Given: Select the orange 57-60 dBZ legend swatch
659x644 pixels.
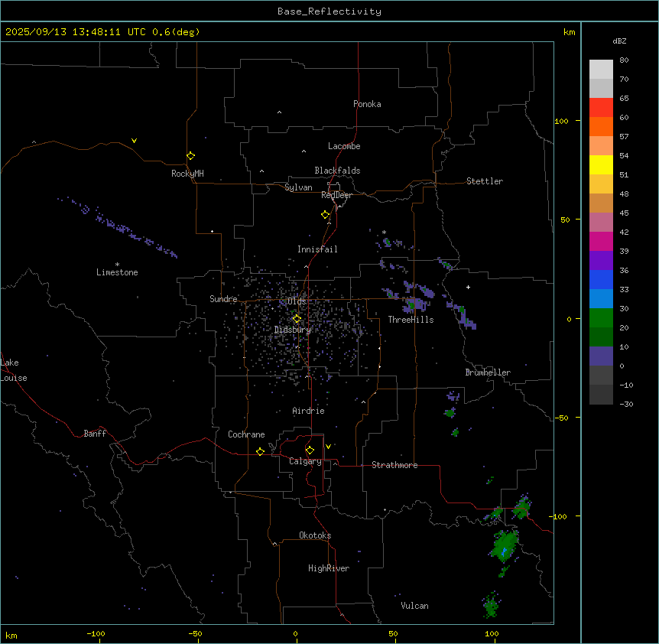Looking at the screenshot, I should click(x=601, y=126).
